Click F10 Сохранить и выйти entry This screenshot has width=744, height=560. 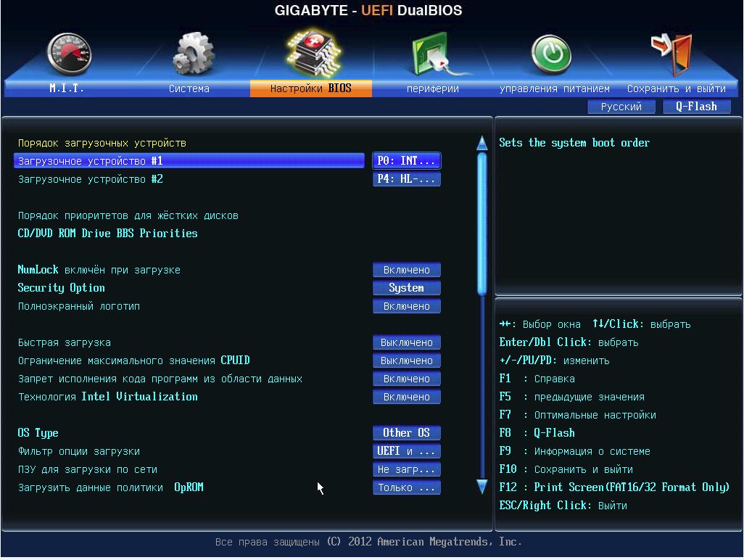click(566, 469)
